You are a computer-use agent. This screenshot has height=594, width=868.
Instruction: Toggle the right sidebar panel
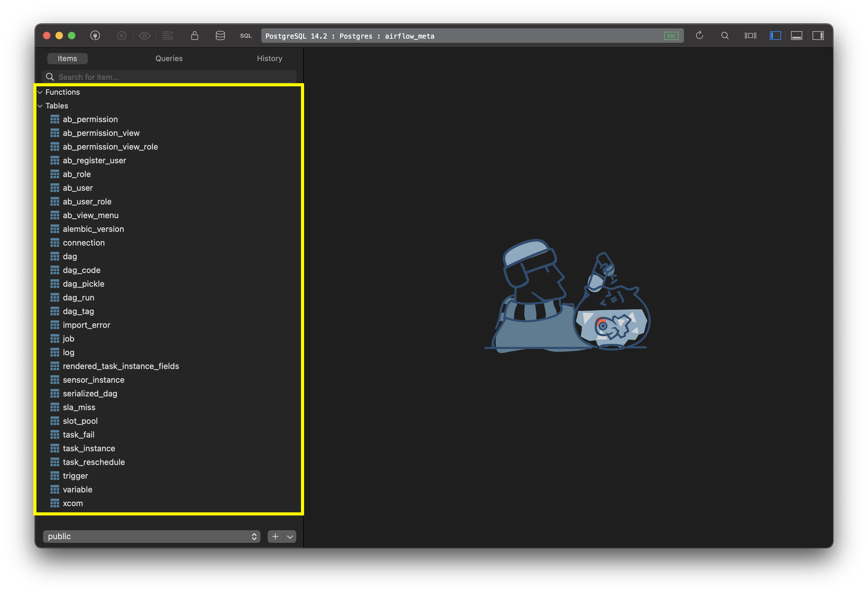tap(818, 36)
